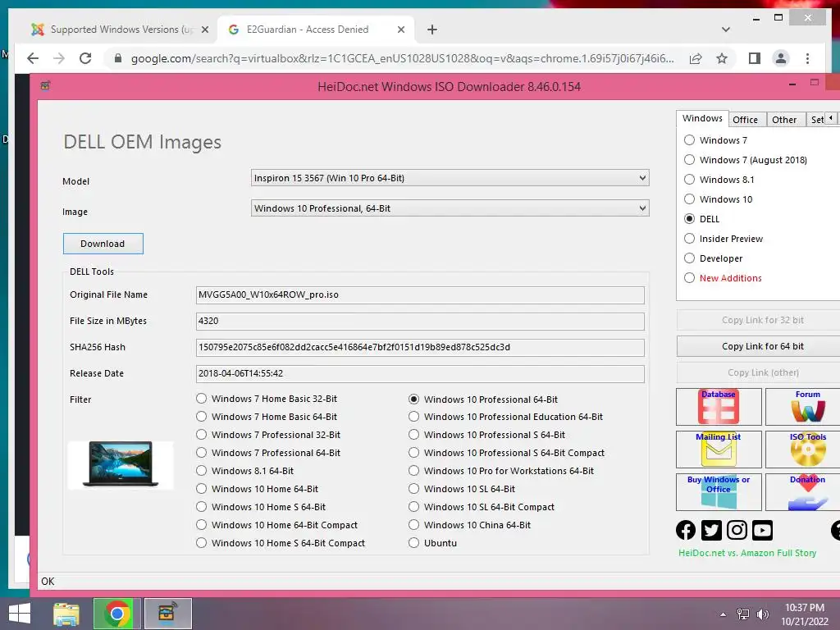
Task: Visit the HeiDoc Instagram page icon
Action: pos(737,531)
